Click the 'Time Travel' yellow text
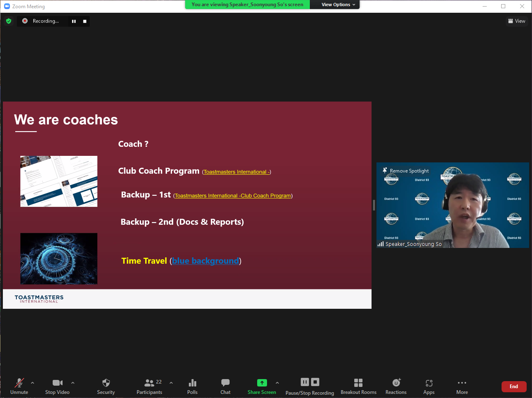 click(x=144, y=261)
